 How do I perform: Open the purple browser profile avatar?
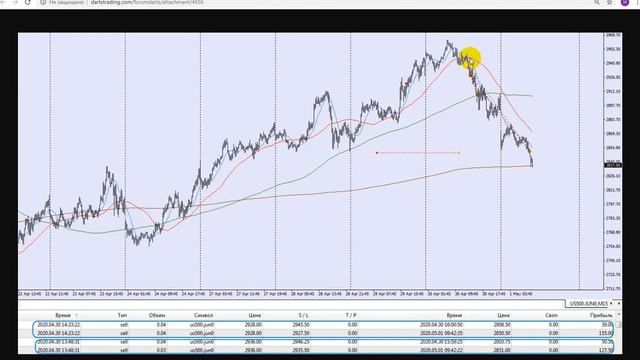click(625, 2)
